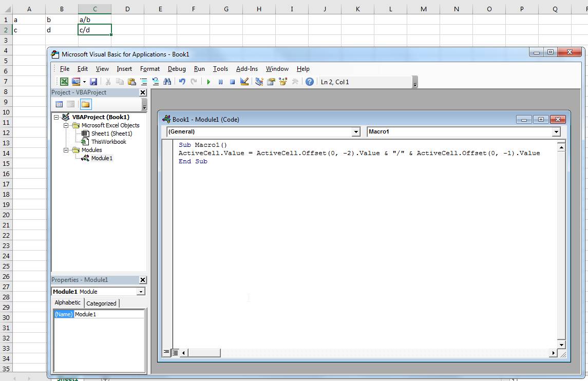Open Visual Basic Help question mark icon
The height and width of the screenshot is (381, 588).
309,82
